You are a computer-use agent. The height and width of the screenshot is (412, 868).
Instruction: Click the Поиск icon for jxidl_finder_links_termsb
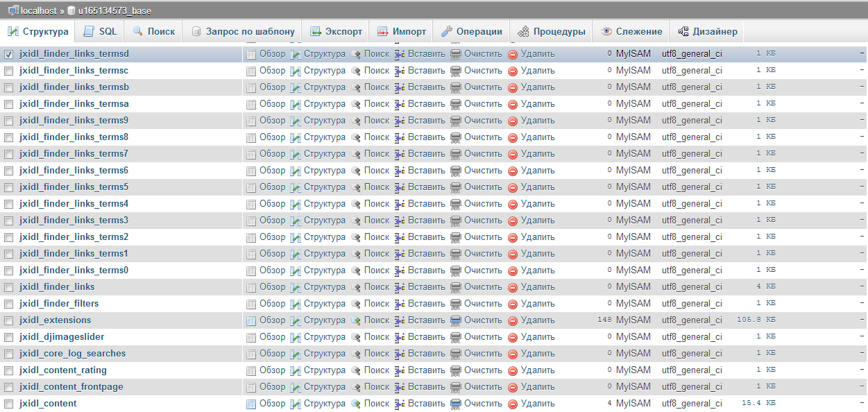pos(357,87)
